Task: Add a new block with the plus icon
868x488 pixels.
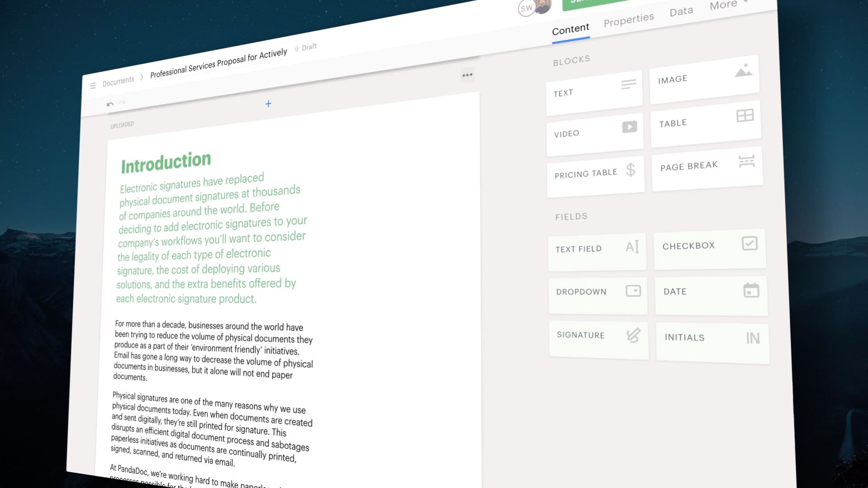Action: [268, 104]
